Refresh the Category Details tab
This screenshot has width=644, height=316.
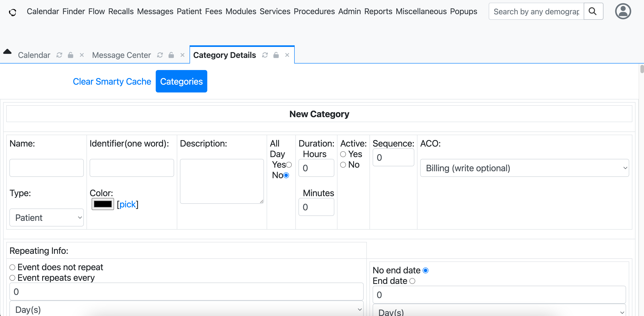tap(265, 55)
